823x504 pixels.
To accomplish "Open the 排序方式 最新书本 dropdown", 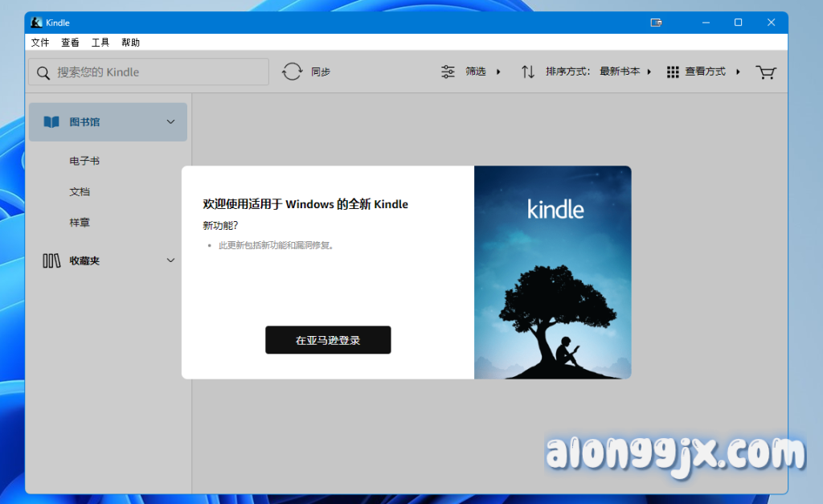I will (624, 72).
